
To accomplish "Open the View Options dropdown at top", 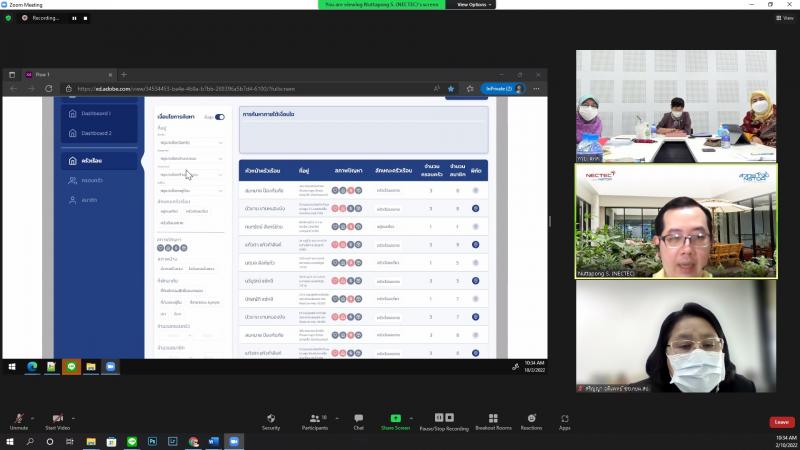I will point(474,5).
